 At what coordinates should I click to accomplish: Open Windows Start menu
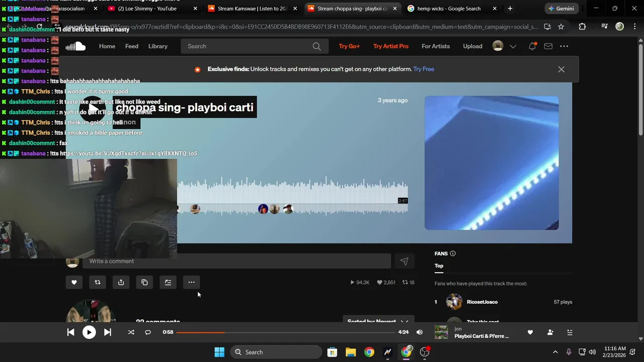click(219, 352)
